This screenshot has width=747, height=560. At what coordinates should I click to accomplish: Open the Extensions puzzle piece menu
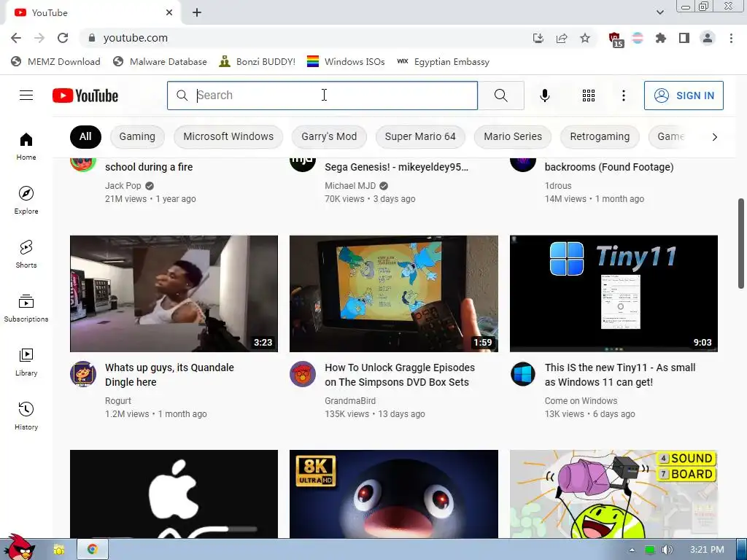click(x=661, y=38)
